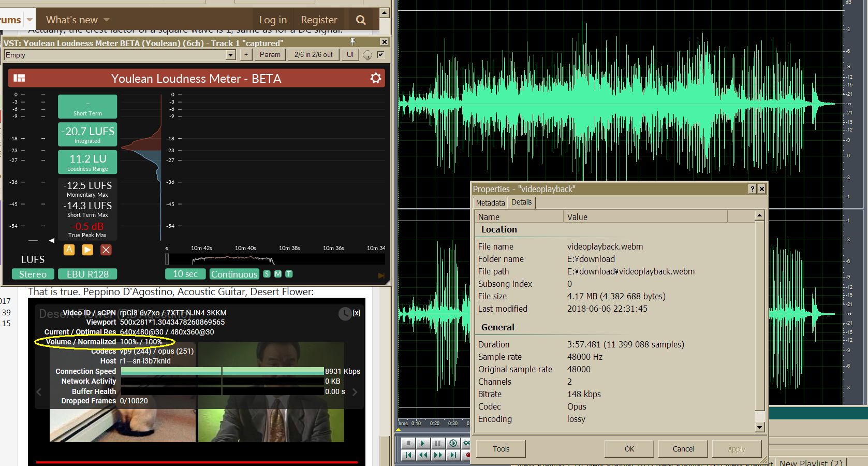This screenshot has width=868, height=466.
Task: Click the Play transport button
Action: pyautogui.click(x=423, y=443)
